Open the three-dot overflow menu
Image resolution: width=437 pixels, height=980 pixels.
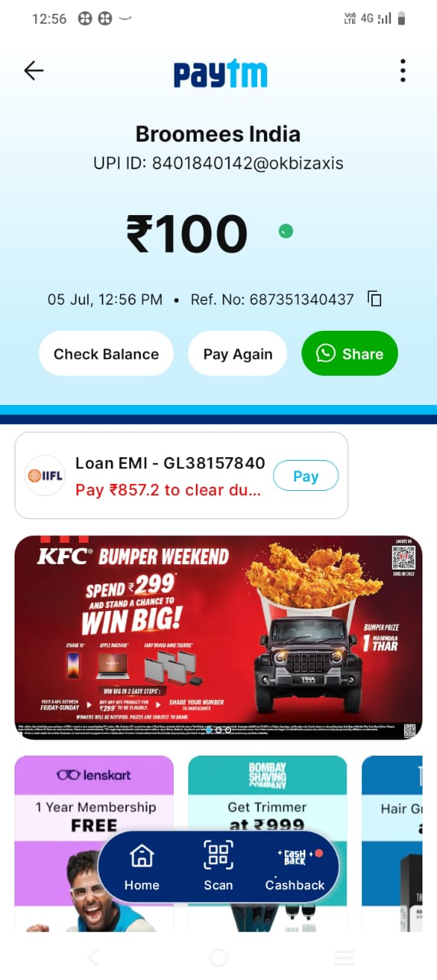coord(403,70)
